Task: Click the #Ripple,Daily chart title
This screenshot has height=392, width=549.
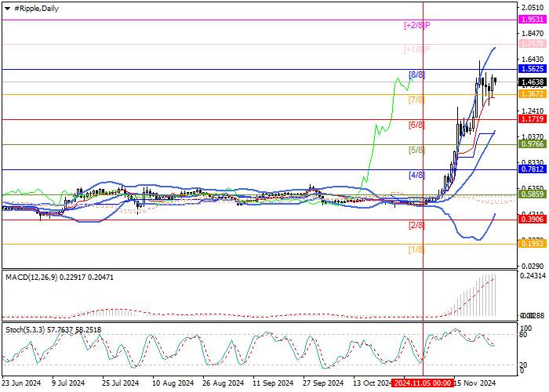Action: (36, 9)
